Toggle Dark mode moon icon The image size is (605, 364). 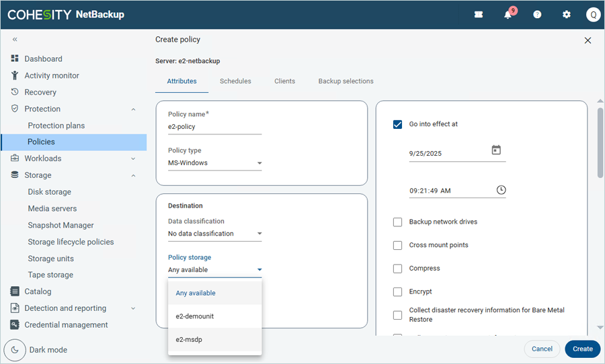[x=15, y=350]
